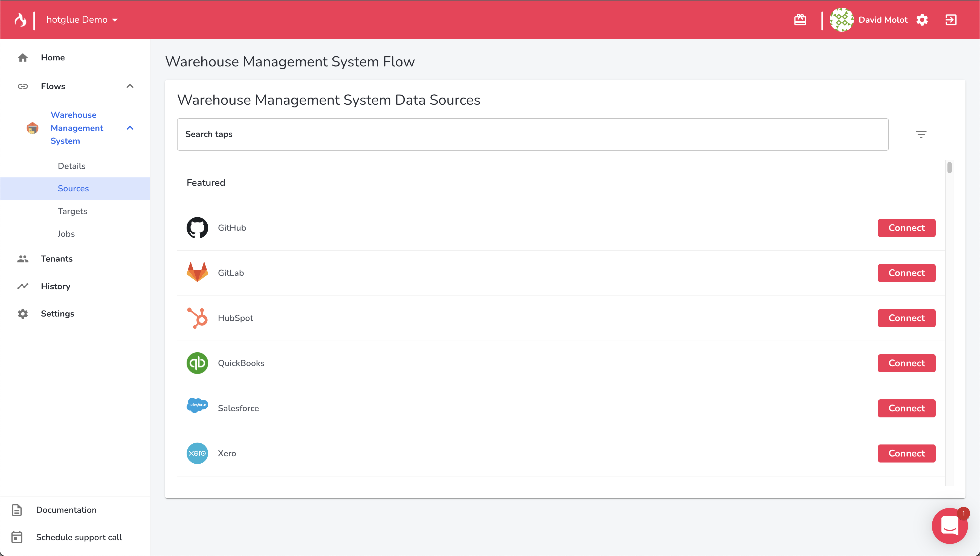
Task: Click the sources list scrollbar thumb
Action: [949, 168]
